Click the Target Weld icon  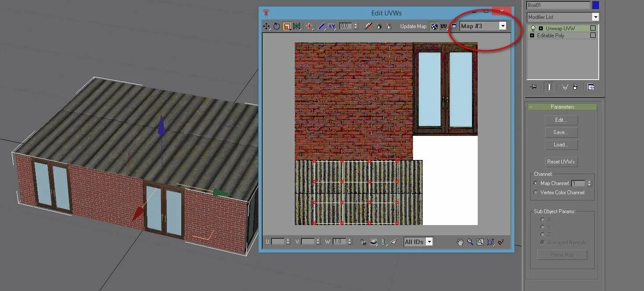point(379,26)
